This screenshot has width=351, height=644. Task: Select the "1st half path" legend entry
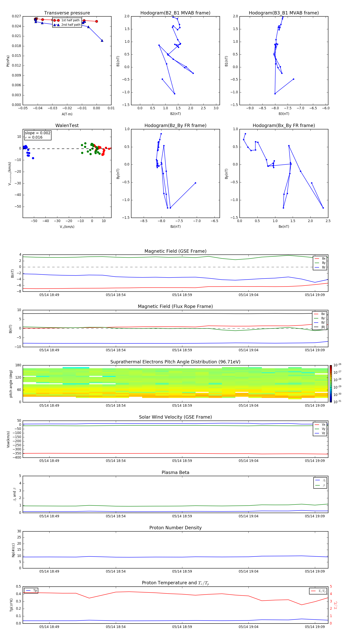coord(67,20)
